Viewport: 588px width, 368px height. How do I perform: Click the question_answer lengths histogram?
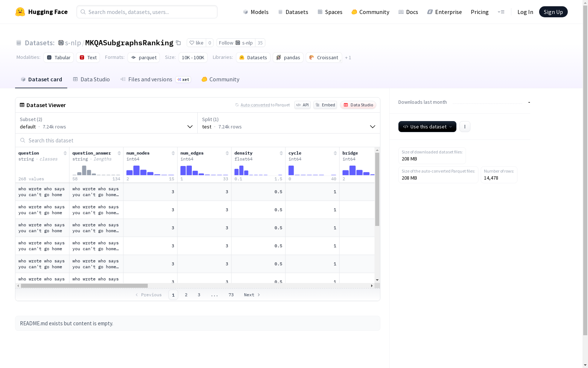point(96,170)
